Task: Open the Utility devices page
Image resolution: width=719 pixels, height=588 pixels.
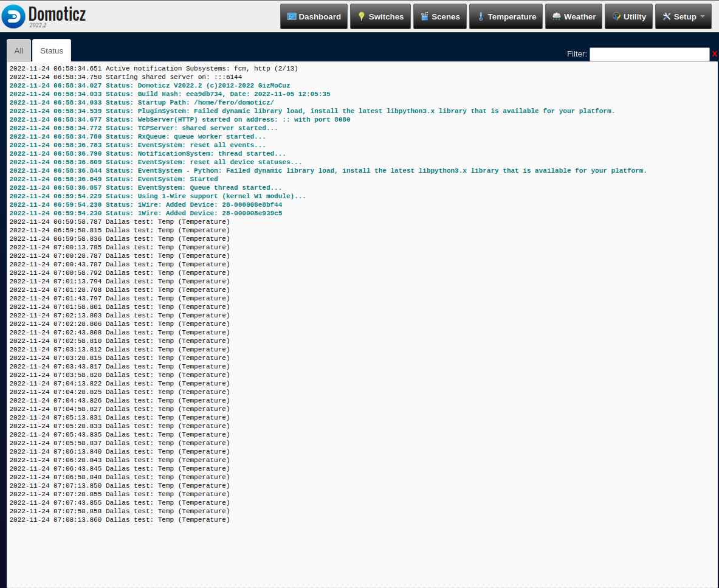Action: pos(628,16)
